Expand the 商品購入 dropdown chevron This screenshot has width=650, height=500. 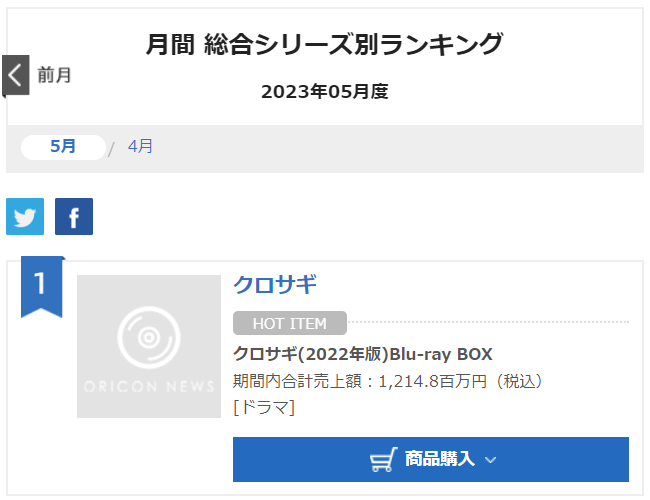coord(490,460)
